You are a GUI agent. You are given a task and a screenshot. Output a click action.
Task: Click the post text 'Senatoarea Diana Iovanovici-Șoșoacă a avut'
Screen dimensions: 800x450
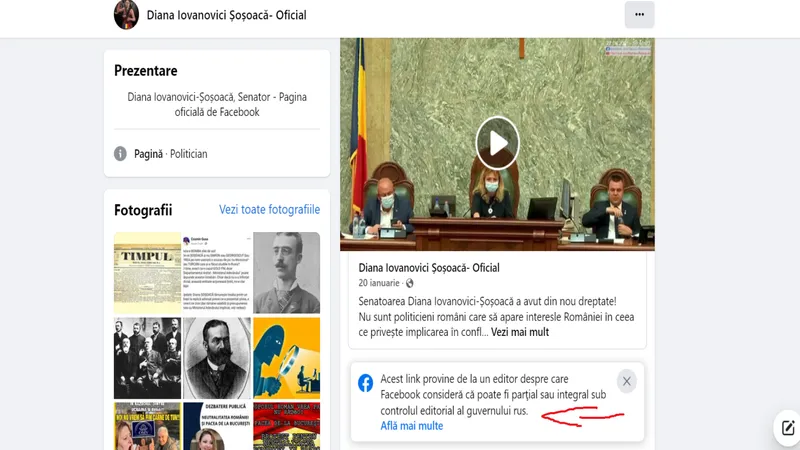(x=487, y=302)
